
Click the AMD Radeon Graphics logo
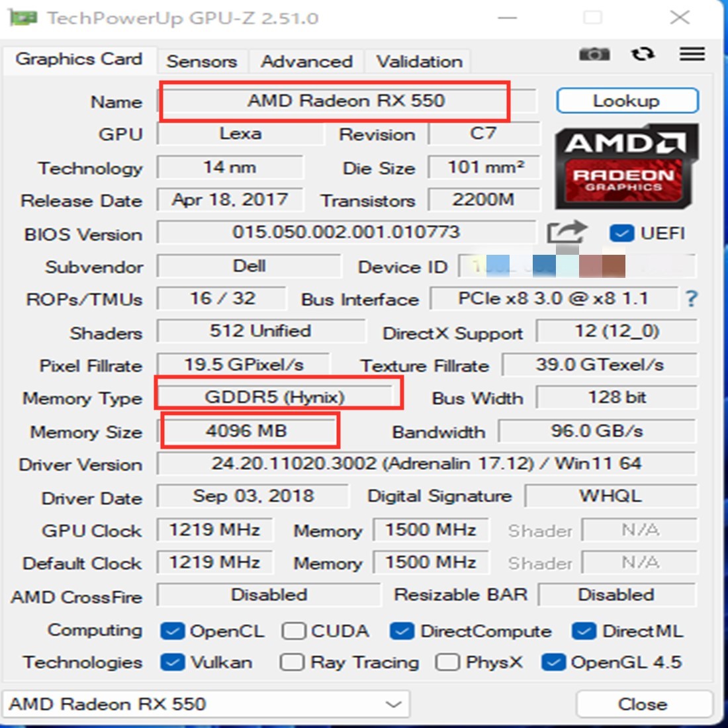click(x=626, y=167)
